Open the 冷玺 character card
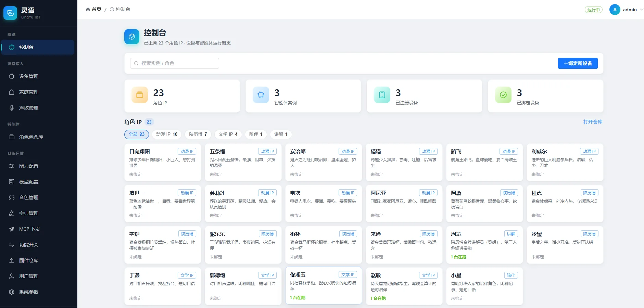The image size is (644, 308). click(x=565, y=245)
